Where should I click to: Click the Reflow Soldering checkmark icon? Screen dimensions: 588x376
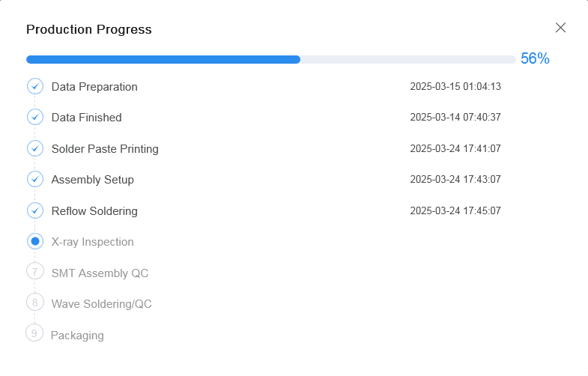35,210
